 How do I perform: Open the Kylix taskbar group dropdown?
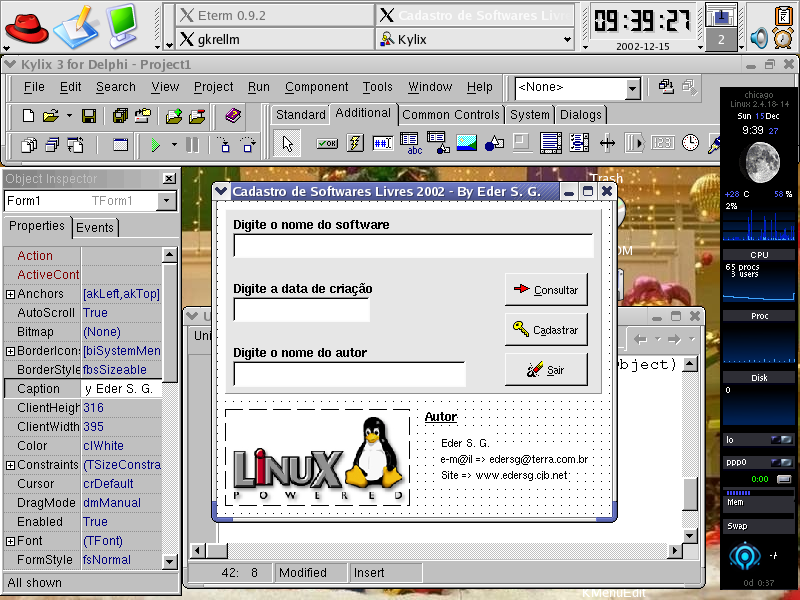(x=567, y=39)
